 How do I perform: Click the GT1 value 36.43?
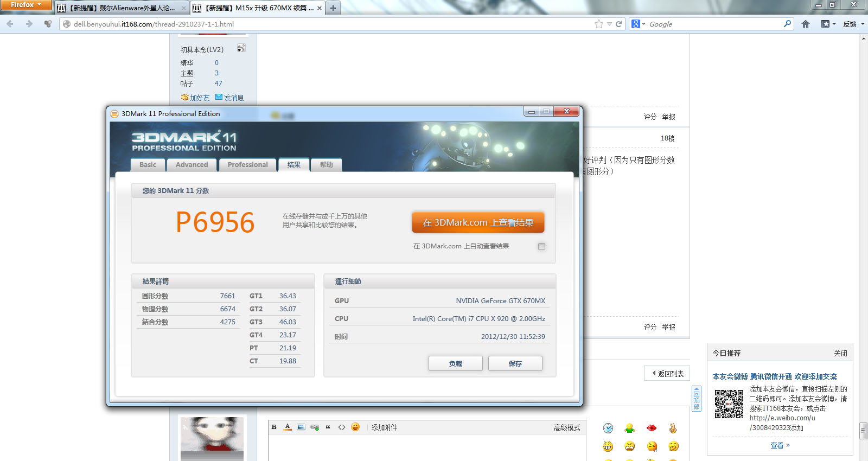click(x=288, y=296)
